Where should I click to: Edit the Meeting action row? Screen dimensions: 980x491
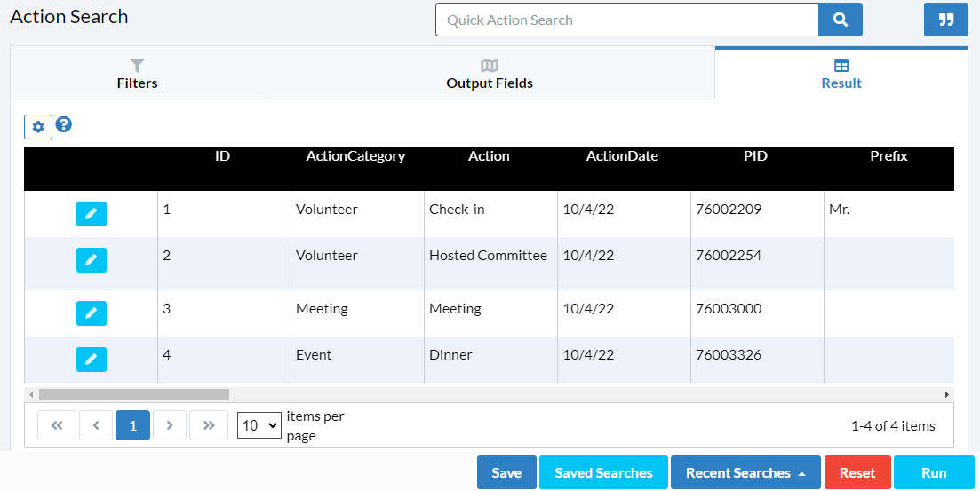point(92,313)
